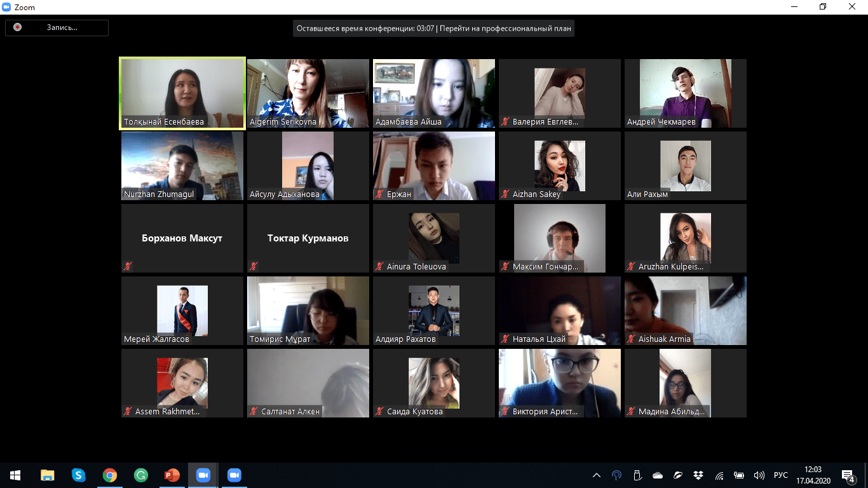This screenshot has height=488, width=868.
Task: Select Nurzhan Zhumagul's video tile
Action: [182, 166]
